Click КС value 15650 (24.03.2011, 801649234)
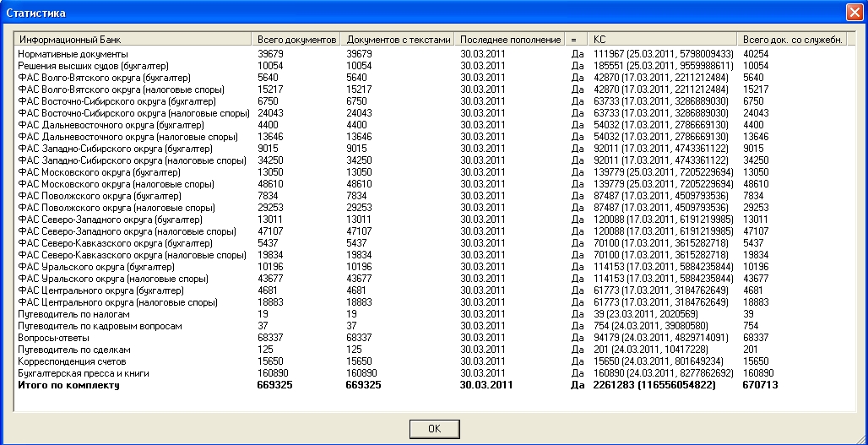The height and width of the screenshot is (445, 868). tap(659, 361)
